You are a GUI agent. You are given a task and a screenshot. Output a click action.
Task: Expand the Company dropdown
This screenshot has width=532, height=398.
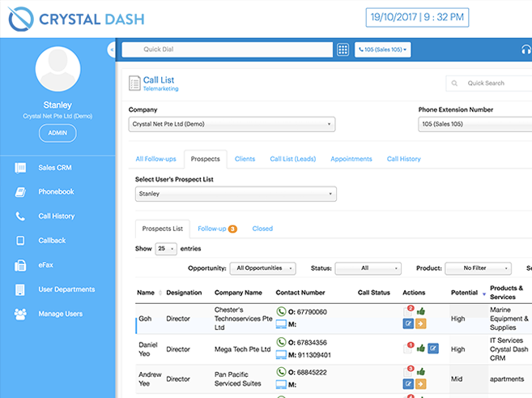[232, 124]
